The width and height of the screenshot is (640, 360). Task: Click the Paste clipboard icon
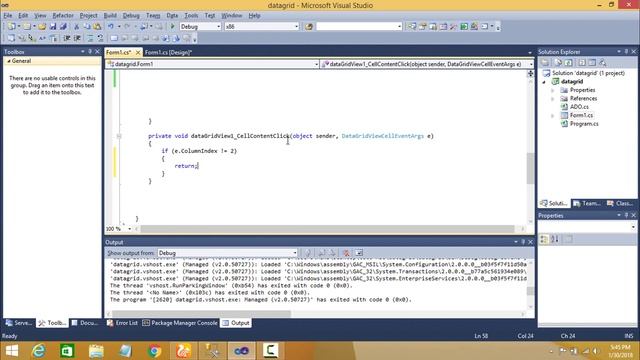pyautogui.click(x=97, y=27)
